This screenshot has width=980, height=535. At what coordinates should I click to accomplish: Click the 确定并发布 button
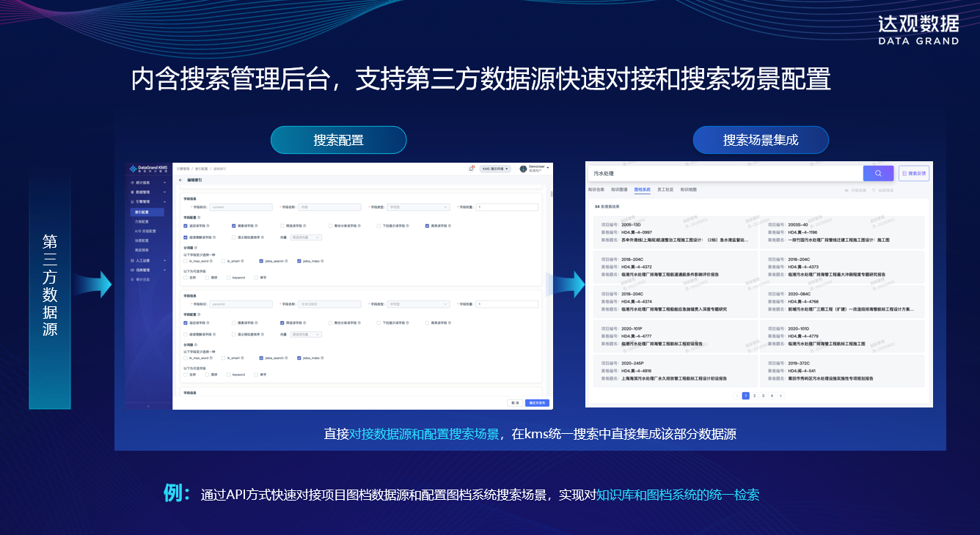coord(537,403)
